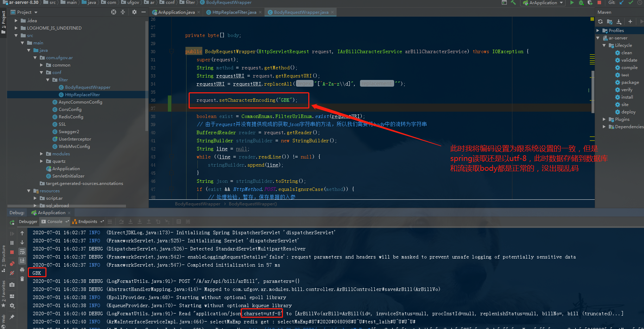Collapse all in Project panel

(123, 12)
